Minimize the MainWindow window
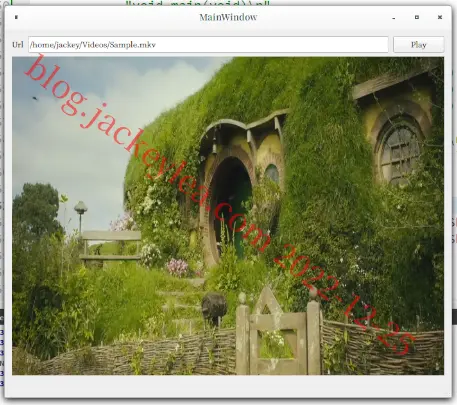The image size is (457, 405). 394,18
